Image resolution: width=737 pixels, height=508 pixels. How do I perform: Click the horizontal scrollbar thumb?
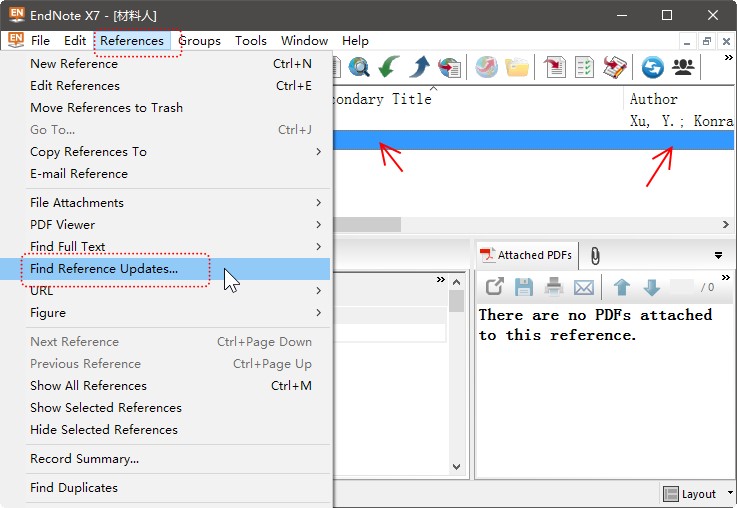(x=367, y=225)
